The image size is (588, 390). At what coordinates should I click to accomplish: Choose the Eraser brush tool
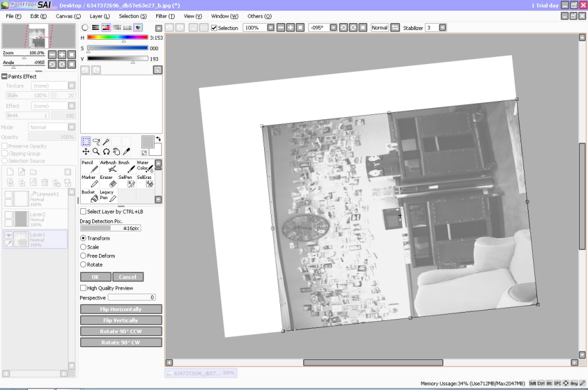[x=107, y=181]
